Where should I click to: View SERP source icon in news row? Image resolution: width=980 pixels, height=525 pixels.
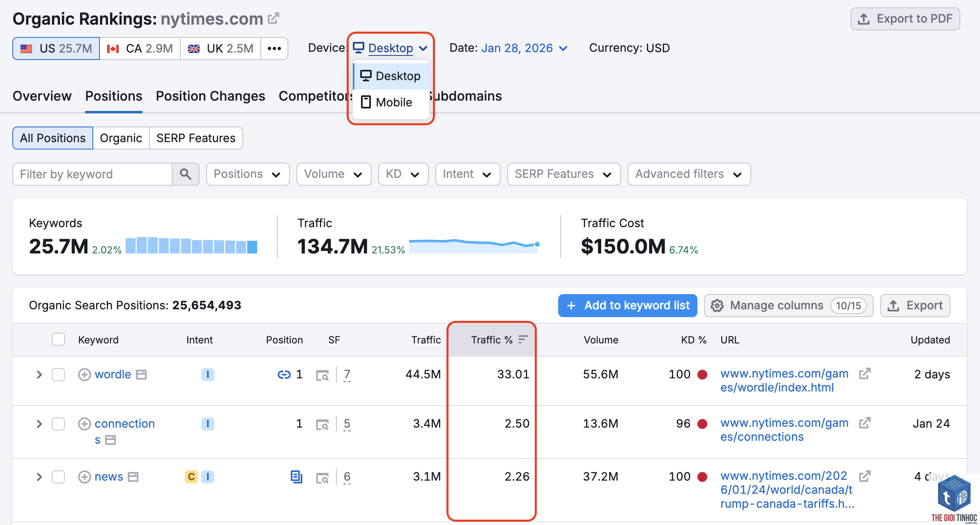tap(322, 477)
